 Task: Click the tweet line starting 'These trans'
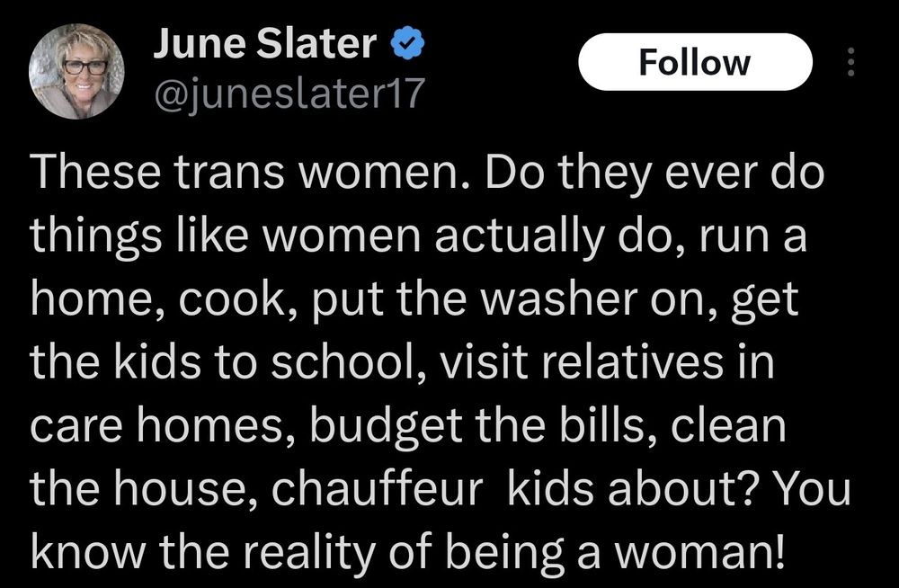427,174
